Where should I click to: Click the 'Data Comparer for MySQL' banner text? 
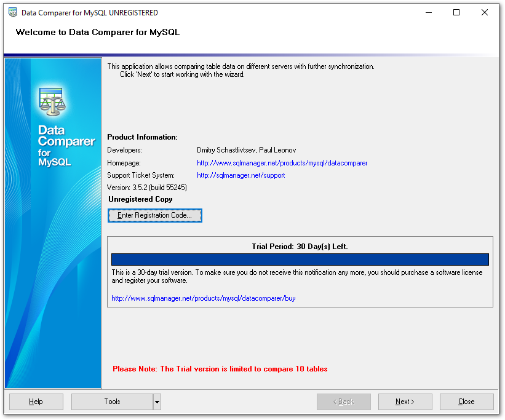click(x=66, y=146)
